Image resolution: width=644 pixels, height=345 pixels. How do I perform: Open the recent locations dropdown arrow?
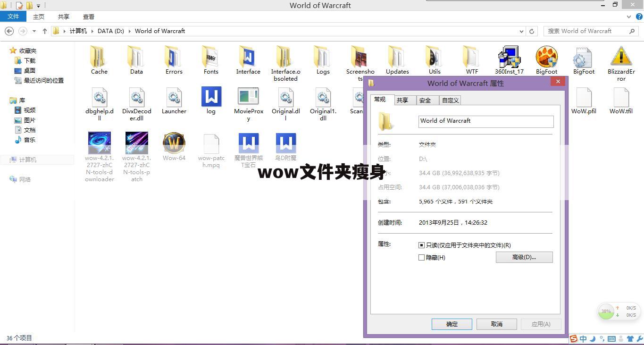click(x=34, y=31)
